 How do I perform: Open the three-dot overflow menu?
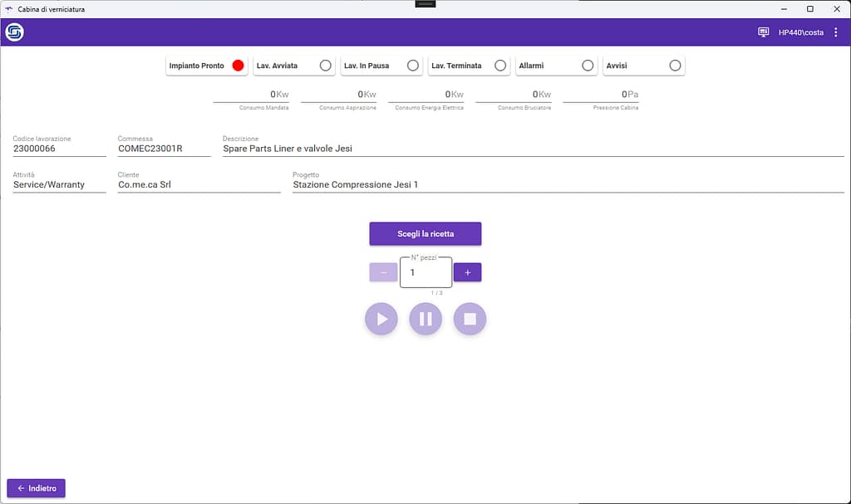click(836, 32)
